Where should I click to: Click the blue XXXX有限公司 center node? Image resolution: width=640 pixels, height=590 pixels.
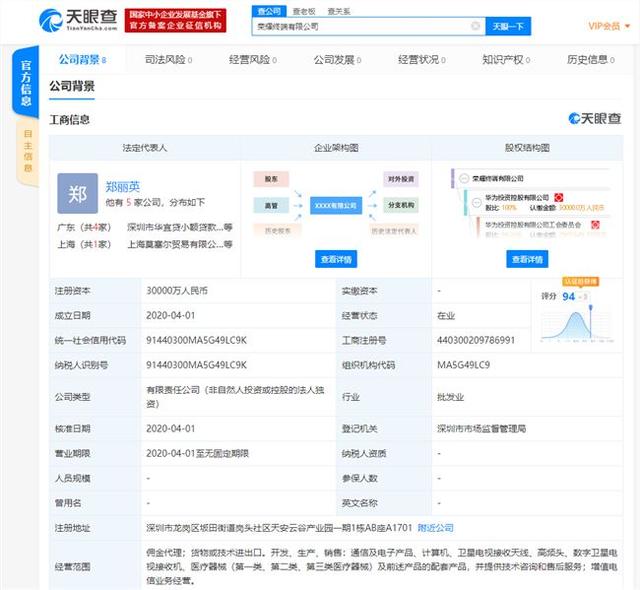click(336, 205)
